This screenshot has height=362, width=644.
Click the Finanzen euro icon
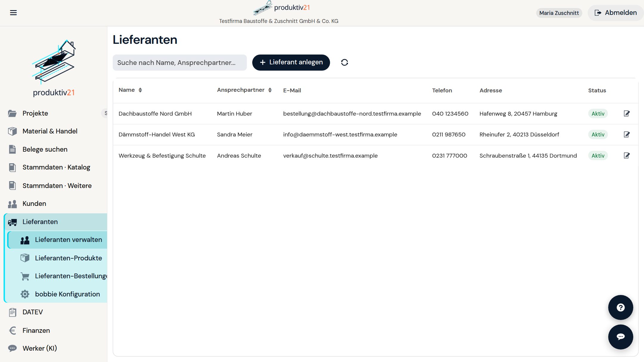tap(12, 330)
